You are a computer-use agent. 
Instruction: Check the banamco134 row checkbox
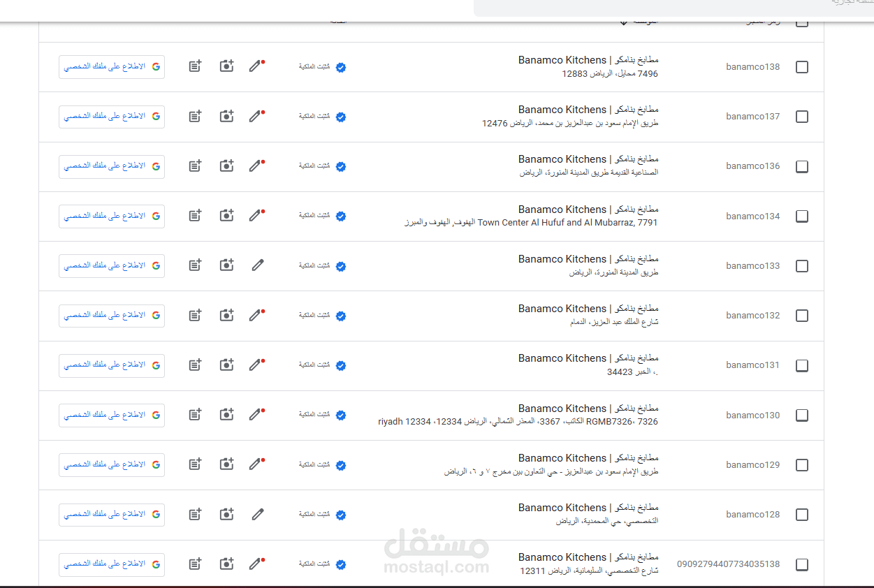point(802,216)
